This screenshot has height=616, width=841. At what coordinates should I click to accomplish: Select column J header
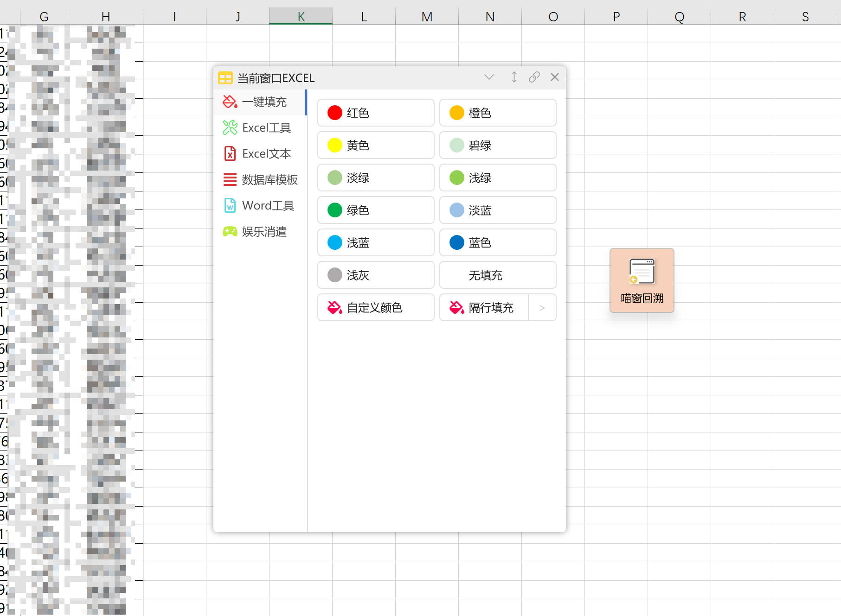point(238,17)
